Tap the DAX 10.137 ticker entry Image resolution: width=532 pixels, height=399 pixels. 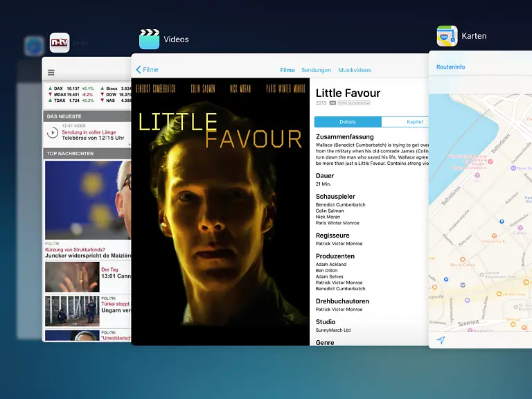[x=71, y=89]
